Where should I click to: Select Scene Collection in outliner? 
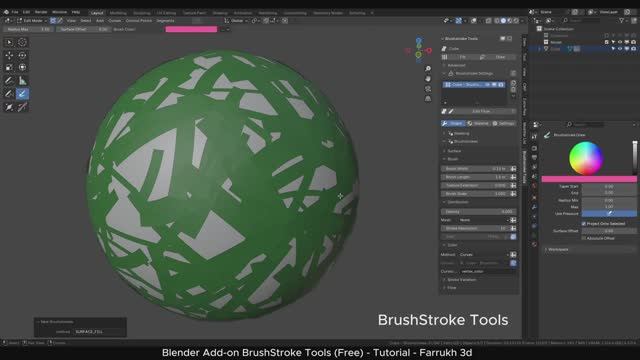point(558,29)
